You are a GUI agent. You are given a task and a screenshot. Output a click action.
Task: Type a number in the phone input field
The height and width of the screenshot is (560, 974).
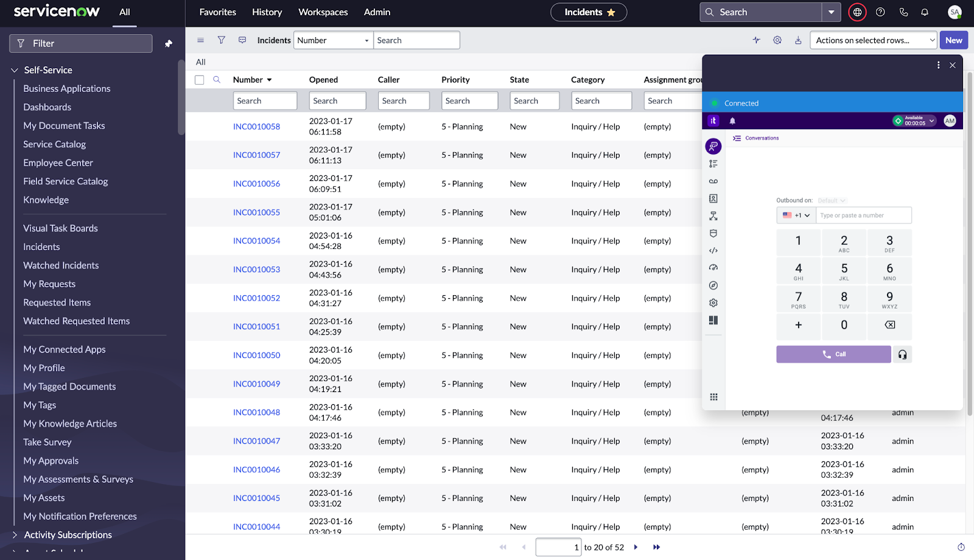pos(863,215)
